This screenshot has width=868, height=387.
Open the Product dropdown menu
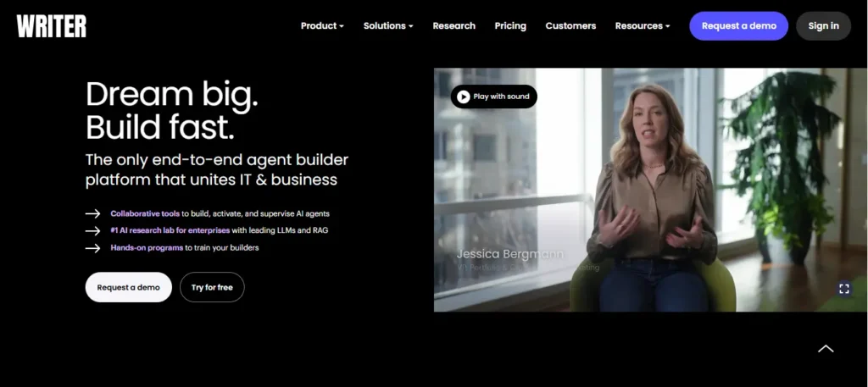pyautogui.click(x=322, y=26)
